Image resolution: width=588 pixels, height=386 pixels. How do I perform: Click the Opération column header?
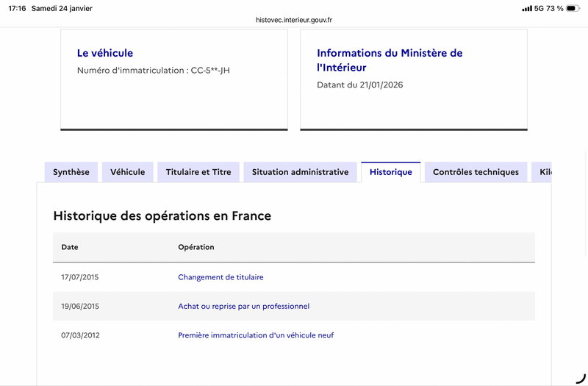[x=196, y=247]
